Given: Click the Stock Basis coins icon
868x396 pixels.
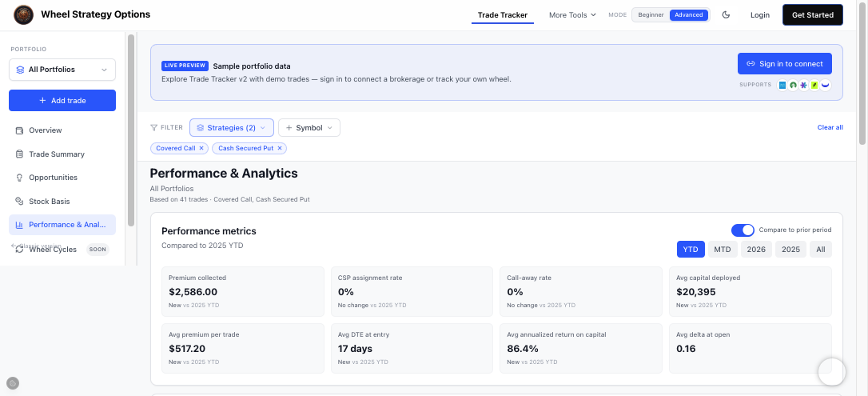Looking at the screenshot, I should click(19, 201).
